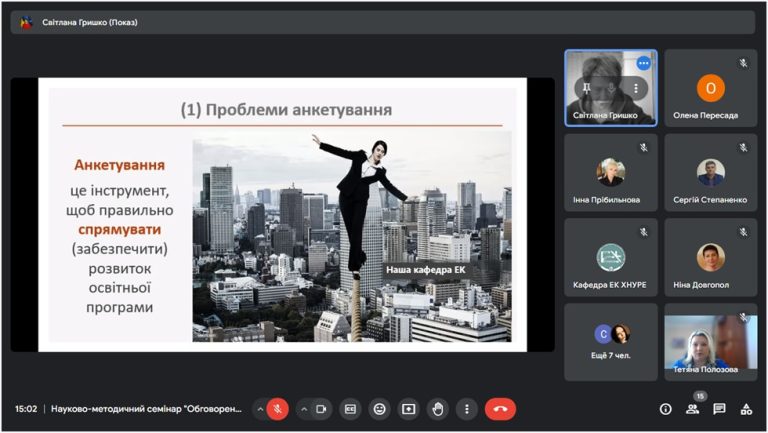Image resolution: width=768 pixels, height=433 pixels.
Task: Click mic icon on Світлана Гришко tile
Action: click(x=611, y=89)
